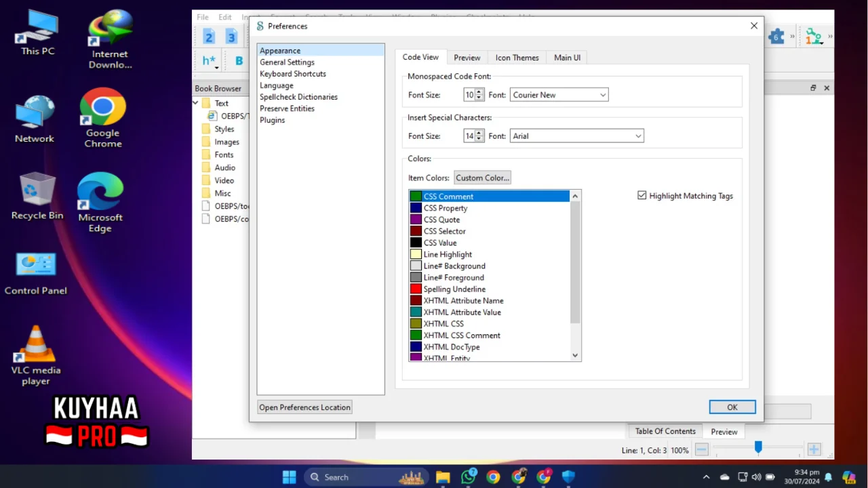Click the orange and green numbering toolbar icon

tap(814, 37)
